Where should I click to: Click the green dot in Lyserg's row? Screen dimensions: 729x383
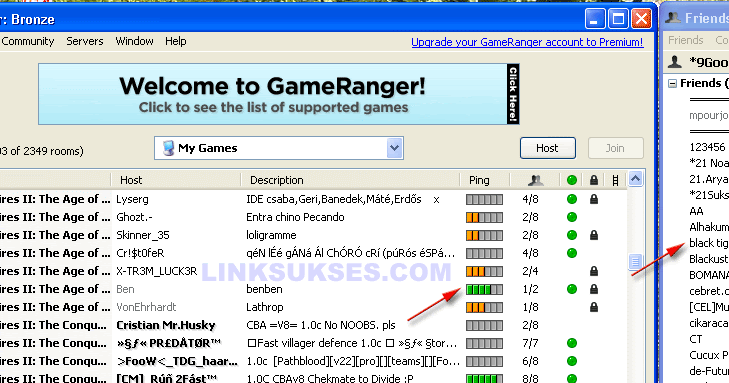(x=572, y=199)
